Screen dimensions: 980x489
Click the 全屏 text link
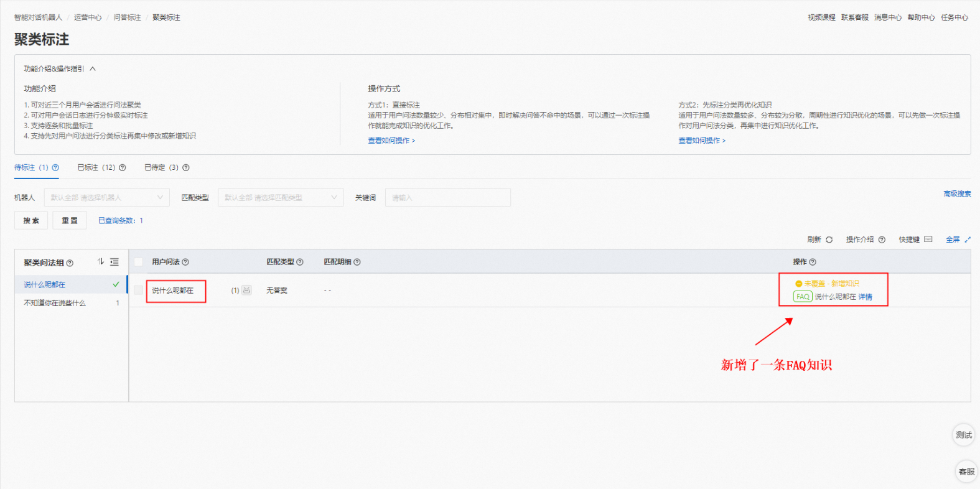[x=953, y=240]
